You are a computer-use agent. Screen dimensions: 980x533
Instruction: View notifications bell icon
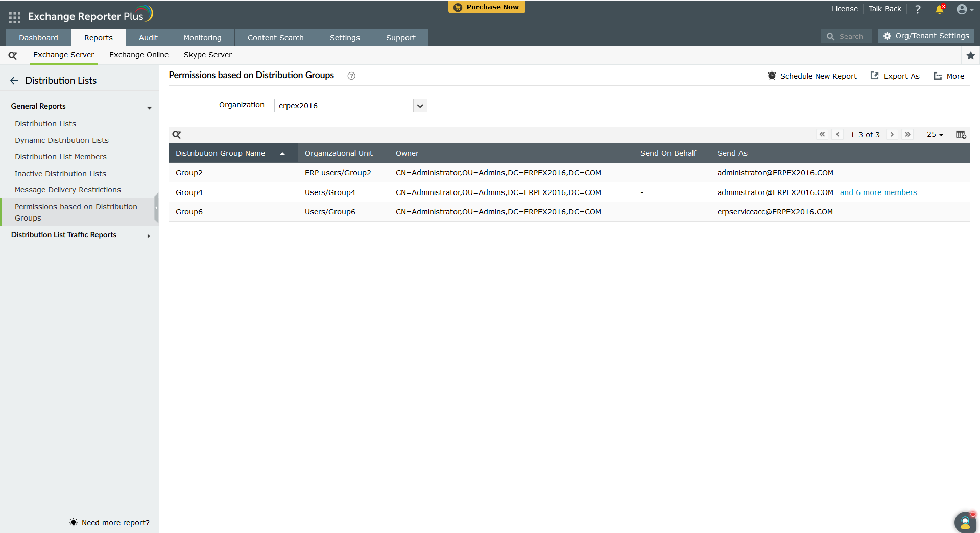[x=940, y=9]
